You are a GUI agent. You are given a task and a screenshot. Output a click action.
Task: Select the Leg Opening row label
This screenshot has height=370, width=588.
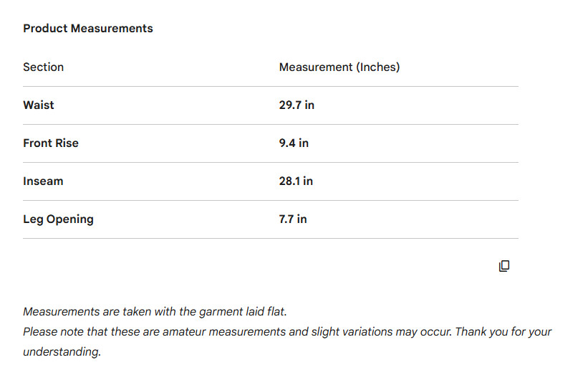(x=58, y=219)
